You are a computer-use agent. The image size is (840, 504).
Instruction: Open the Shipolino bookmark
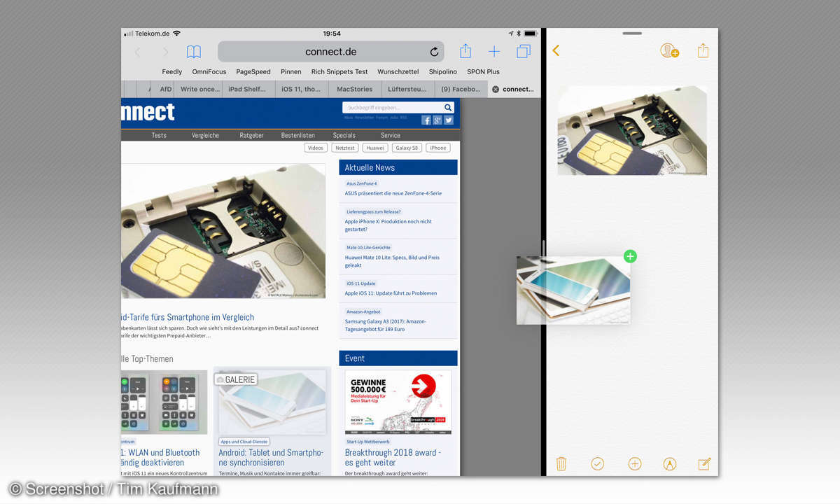pyautogui.click(x=443, y=71)
